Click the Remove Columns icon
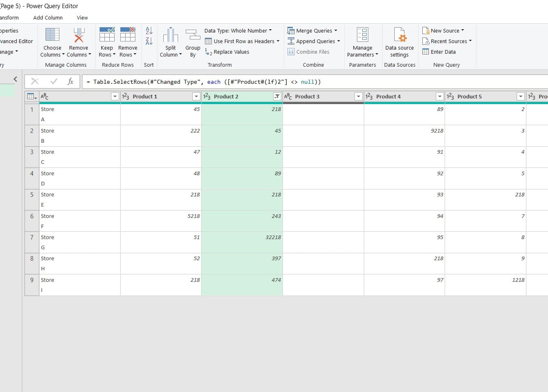Screen dimensions: 548x392 (79, 35)
